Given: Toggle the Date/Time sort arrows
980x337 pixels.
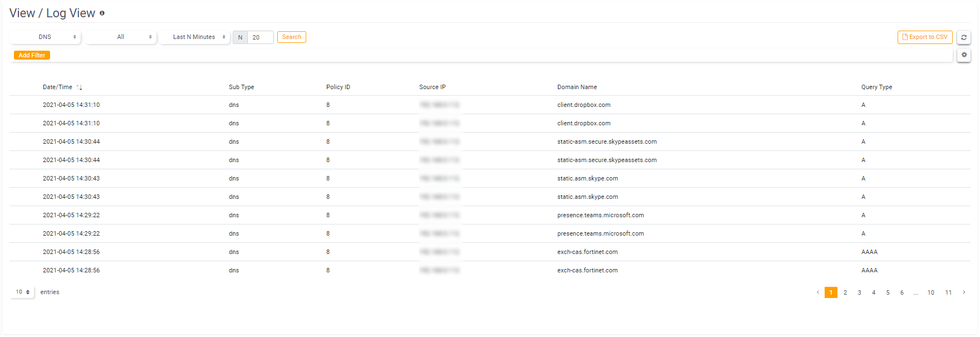Looking at the screenshot, I should (79, 87).
